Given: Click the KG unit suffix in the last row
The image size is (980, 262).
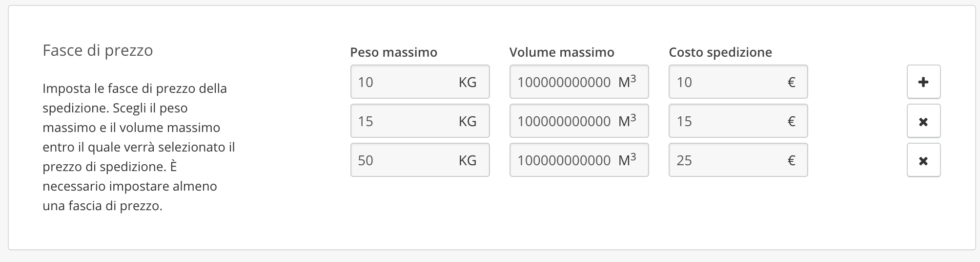Looking at the screenshot, I should 467,160.
